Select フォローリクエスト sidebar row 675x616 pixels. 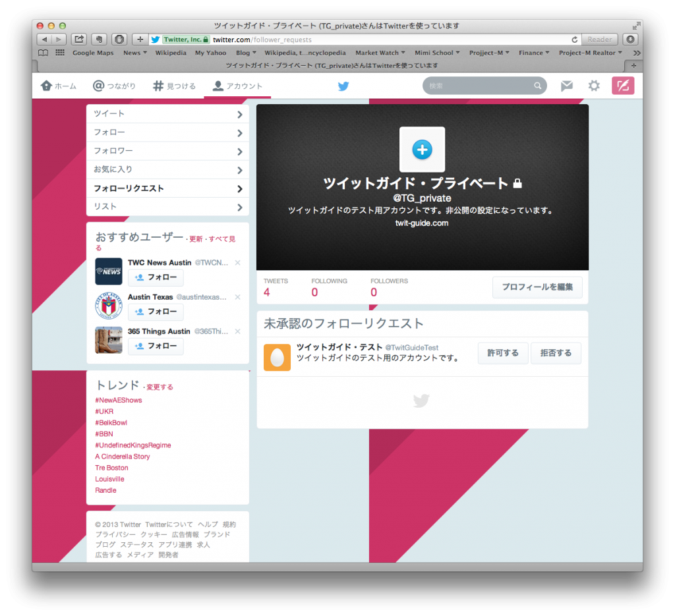pyautogui.click(x=168, y=188)
